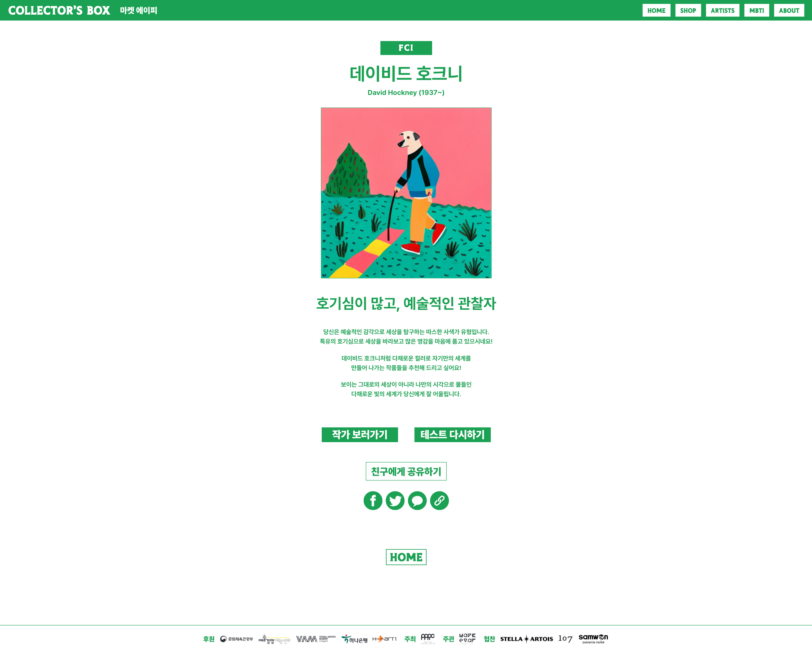The width and height of the screenshot is (812, 653).
Task: Click the Hockney-style dog painting image
Action: tap(406, 193)
